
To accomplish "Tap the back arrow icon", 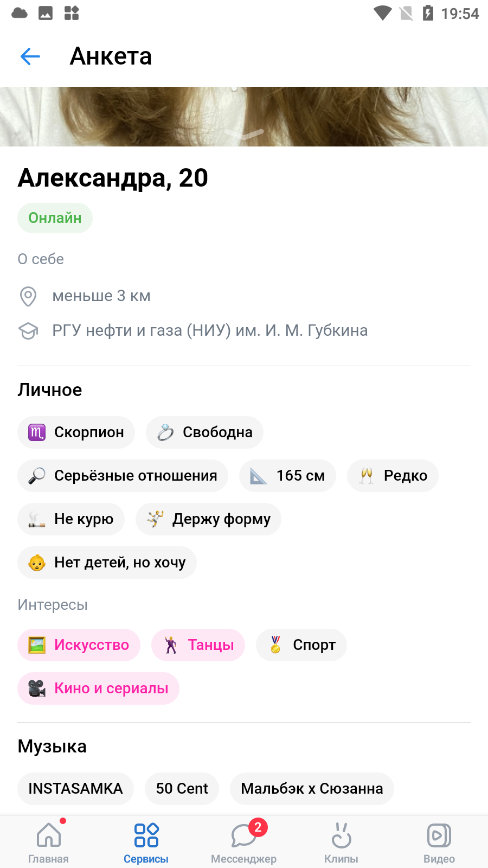I will point(30,56).
